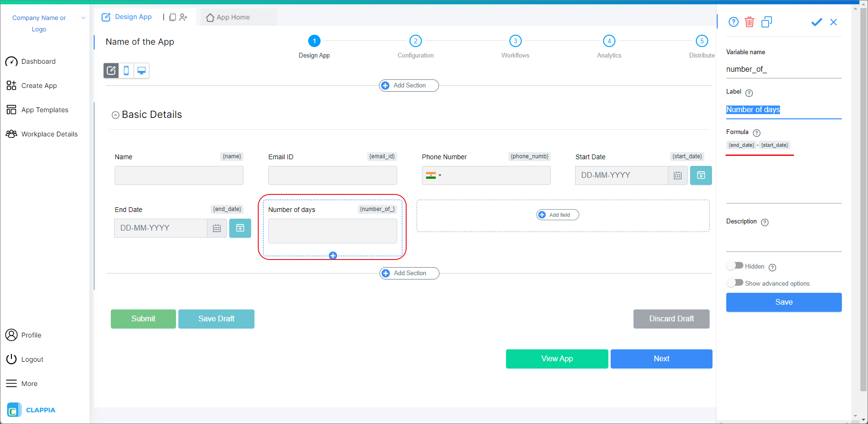
Task: Click the green Submit button
Action: point(143,319)
